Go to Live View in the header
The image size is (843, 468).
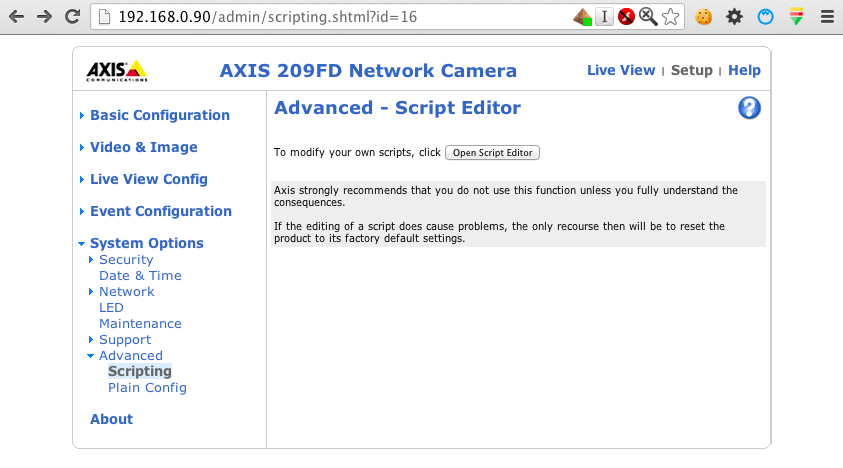tap(621, 70)
